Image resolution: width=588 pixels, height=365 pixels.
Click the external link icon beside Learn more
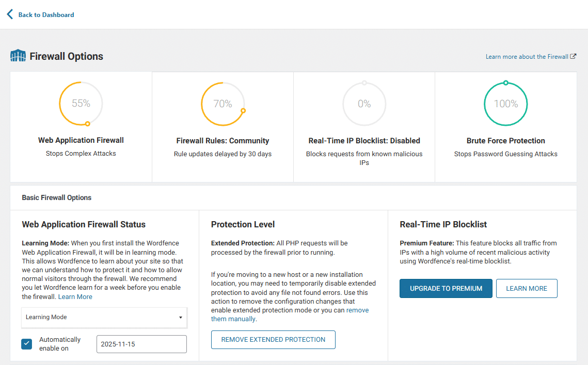point(573,57)
